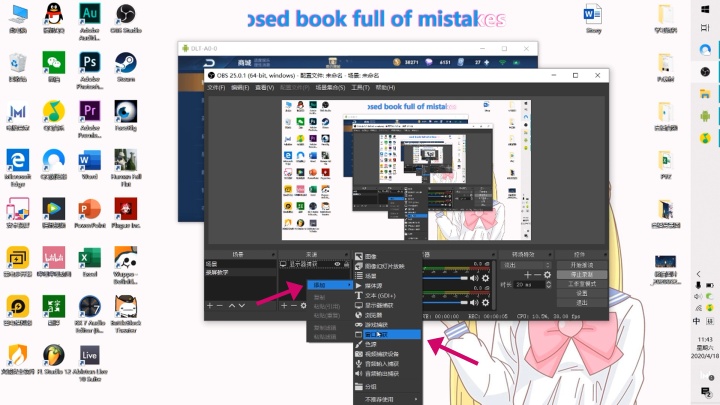This screenshot has width=720, height=405.
Task: Click 退出 (Exit) button in OBS
Action: tap(582, 303)
